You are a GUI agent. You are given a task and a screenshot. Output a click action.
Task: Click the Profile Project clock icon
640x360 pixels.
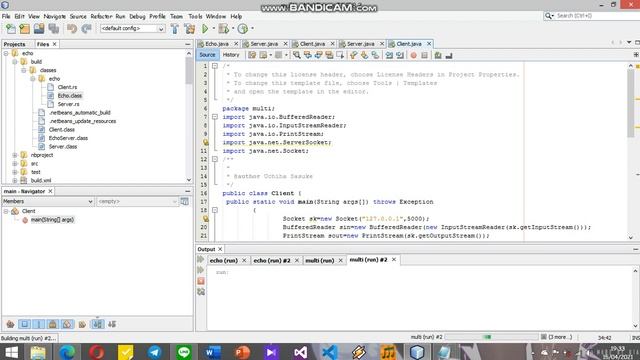coord(242,29)
